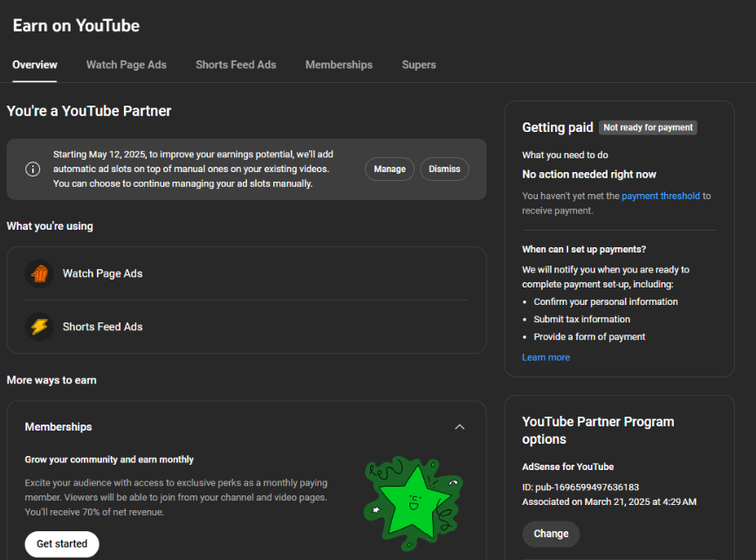Image resolution: width=756 pixels, height=560 pixels.
Task: Click the Memberships card heading
Action: click(58, 427)
